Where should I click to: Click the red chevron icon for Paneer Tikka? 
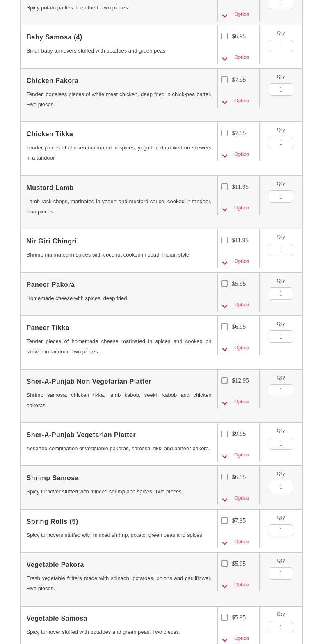[x=224, y=350]
